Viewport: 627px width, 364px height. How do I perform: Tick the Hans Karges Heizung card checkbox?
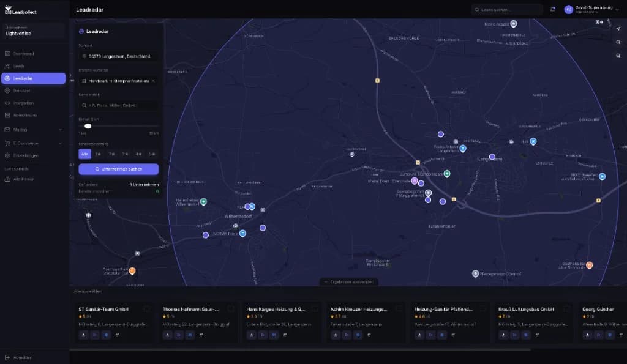pyautogui.click(x=315, y=309)
